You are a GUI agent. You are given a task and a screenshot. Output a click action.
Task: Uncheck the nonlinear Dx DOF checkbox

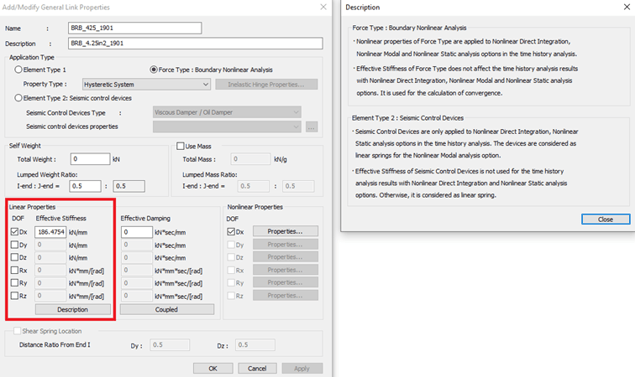[x=231, y=232]
